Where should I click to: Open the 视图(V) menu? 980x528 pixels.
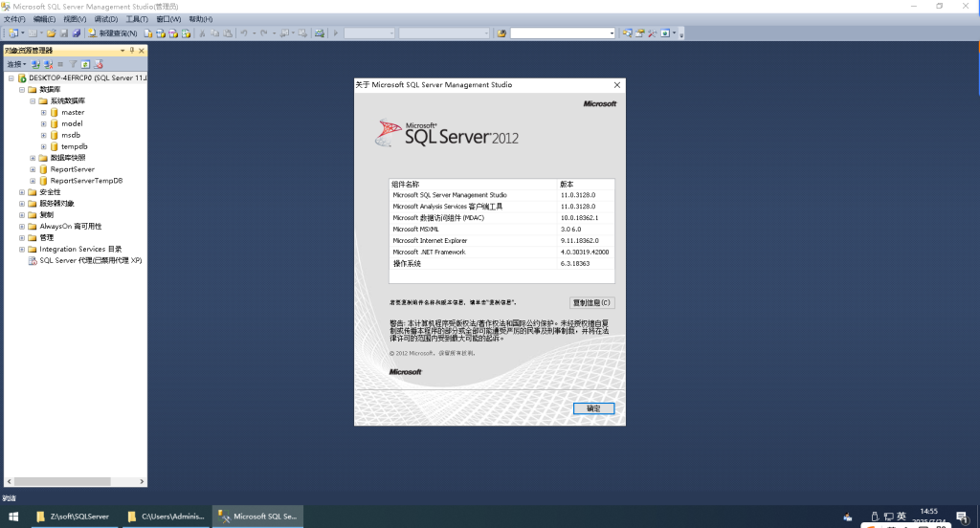pyautogui.click(x=75, y=19)
